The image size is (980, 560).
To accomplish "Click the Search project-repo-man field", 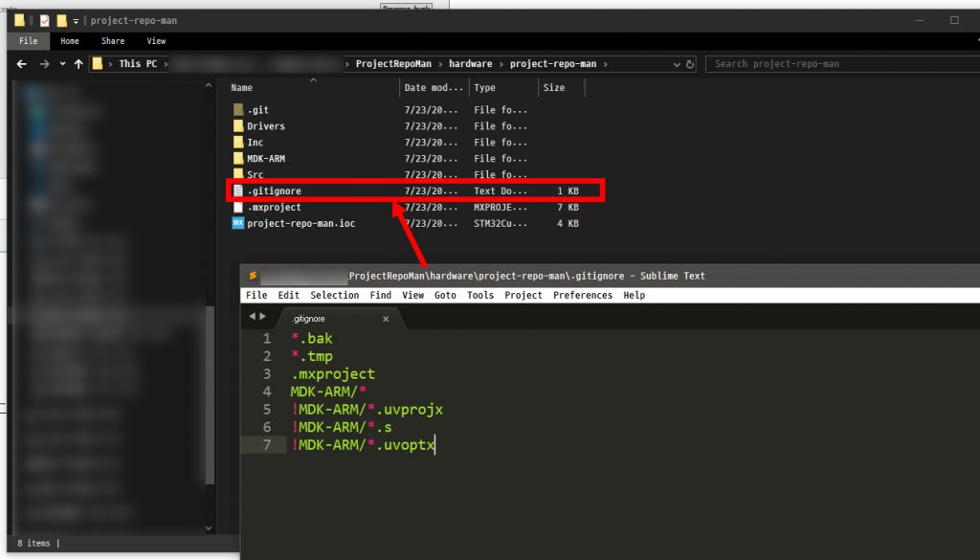I will (833, 64).
